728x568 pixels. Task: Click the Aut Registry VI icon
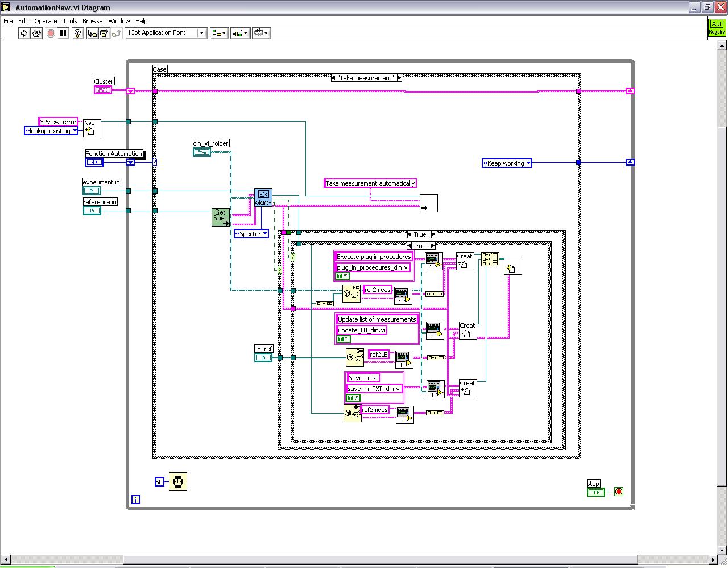point(717,28)
